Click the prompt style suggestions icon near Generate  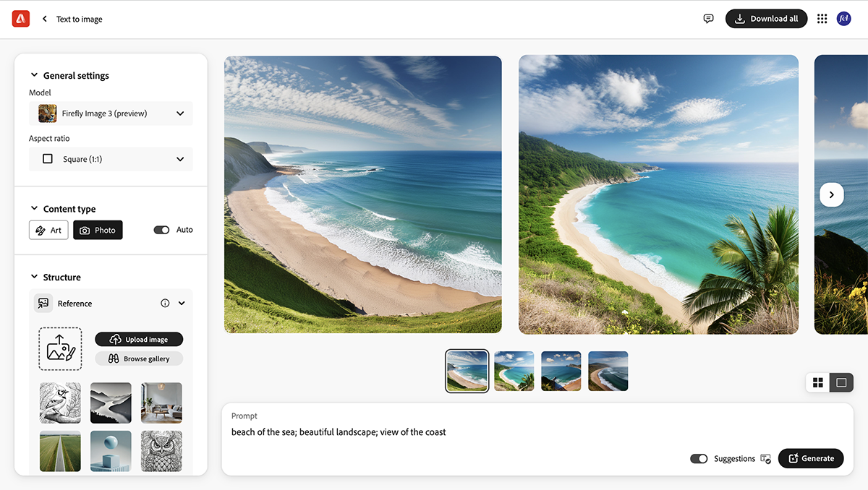(x=765, y=458)
